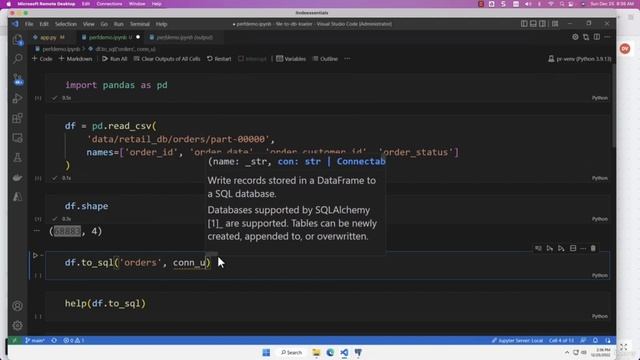Open more notebook toolbar actions ellipsis
This screenshot has width=640, height=360.
tap(347, 59)
